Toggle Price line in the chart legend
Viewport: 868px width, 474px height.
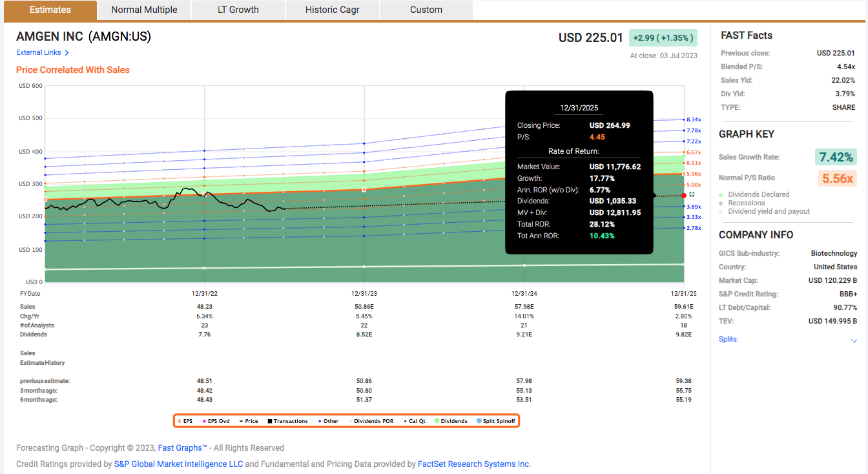[247, 421]
